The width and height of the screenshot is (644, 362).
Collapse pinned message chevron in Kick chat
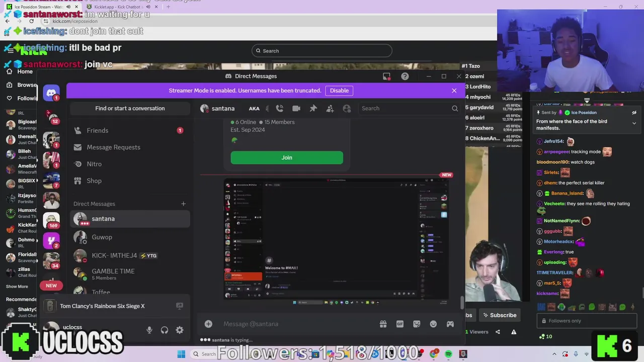click(x=634, y=123)
